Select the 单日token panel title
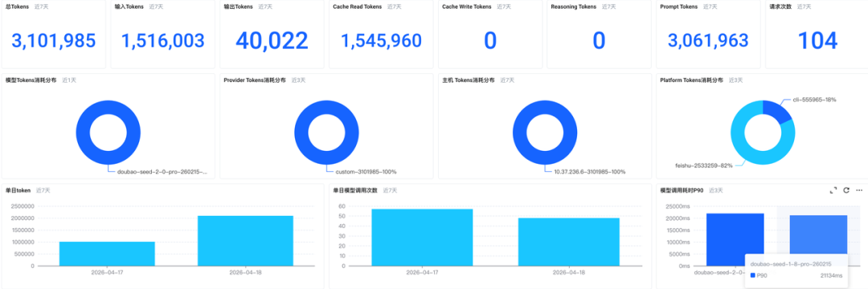868x289 pixels. (x=18, y=190)
